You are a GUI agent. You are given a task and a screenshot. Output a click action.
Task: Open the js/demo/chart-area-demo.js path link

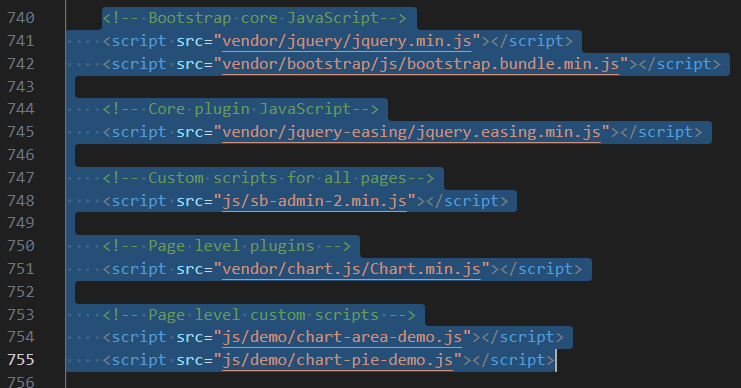342,337
